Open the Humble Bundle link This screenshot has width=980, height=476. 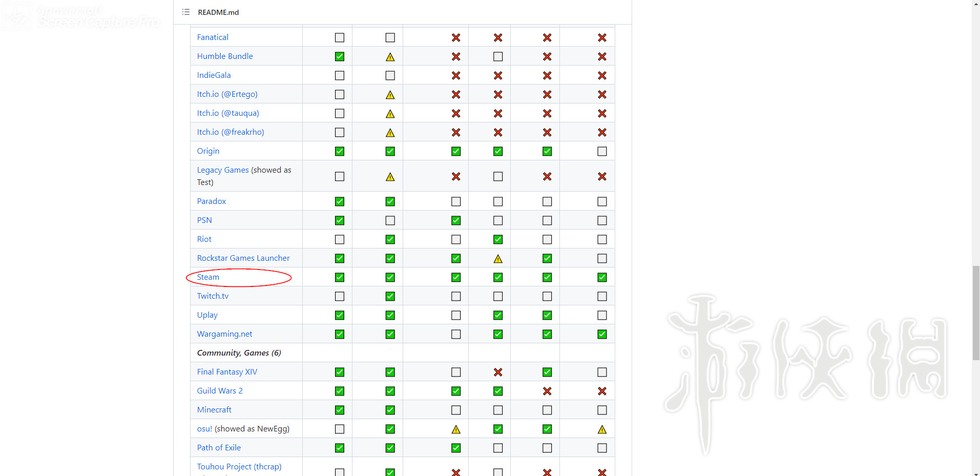(225, 56)
